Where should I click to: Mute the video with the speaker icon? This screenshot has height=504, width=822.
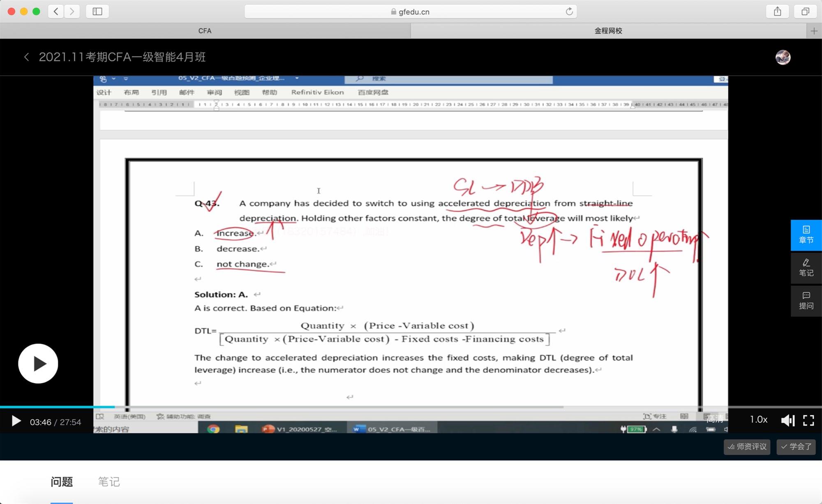coord(787,420)
